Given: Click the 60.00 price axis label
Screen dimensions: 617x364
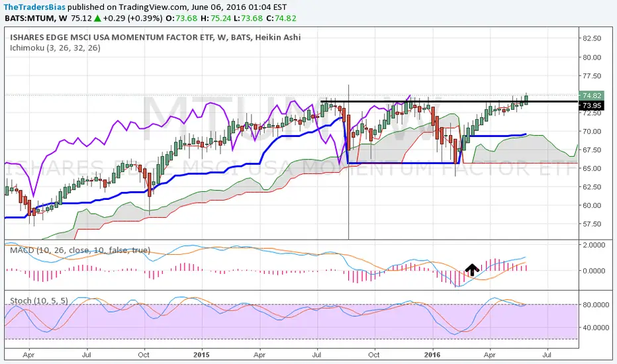Looking at the screenshot, I should tap(592, 205).
